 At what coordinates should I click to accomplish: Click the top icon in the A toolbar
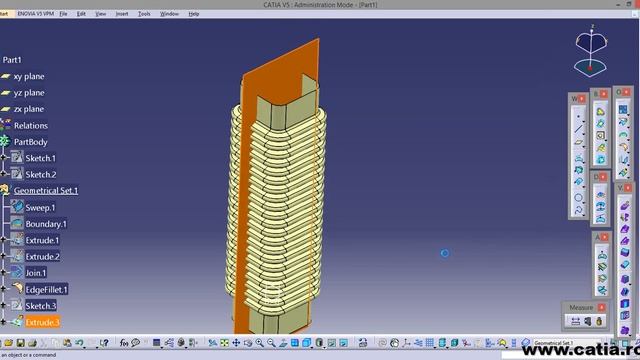(602, 256)
